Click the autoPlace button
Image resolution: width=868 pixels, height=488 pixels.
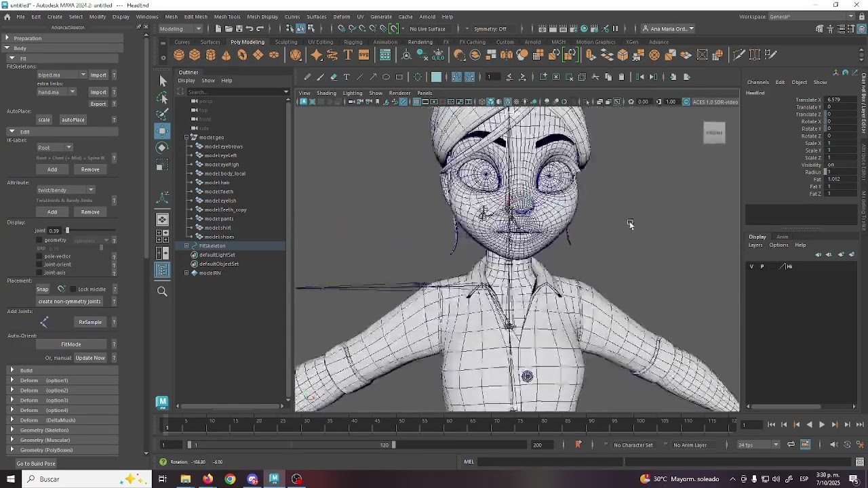pyautogui.click(x=73, y=120)
